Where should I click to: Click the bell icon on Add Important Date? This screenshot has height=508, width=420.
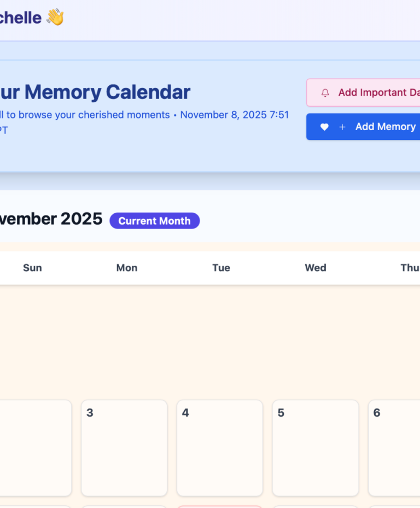tap(325, 93)
